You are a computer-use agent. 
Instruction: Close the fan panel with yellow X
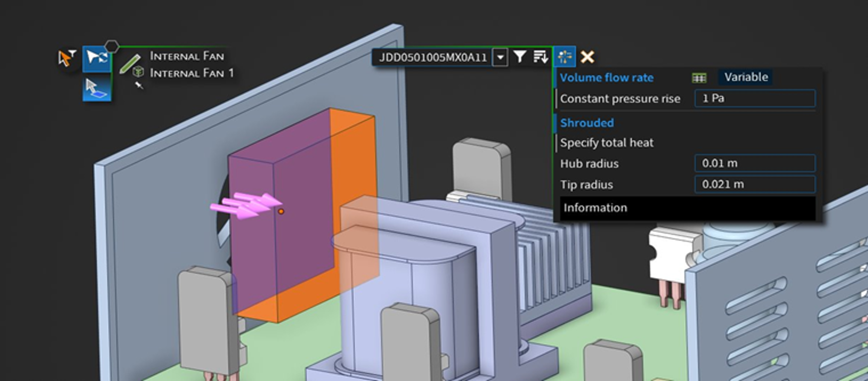click(587, 57)
